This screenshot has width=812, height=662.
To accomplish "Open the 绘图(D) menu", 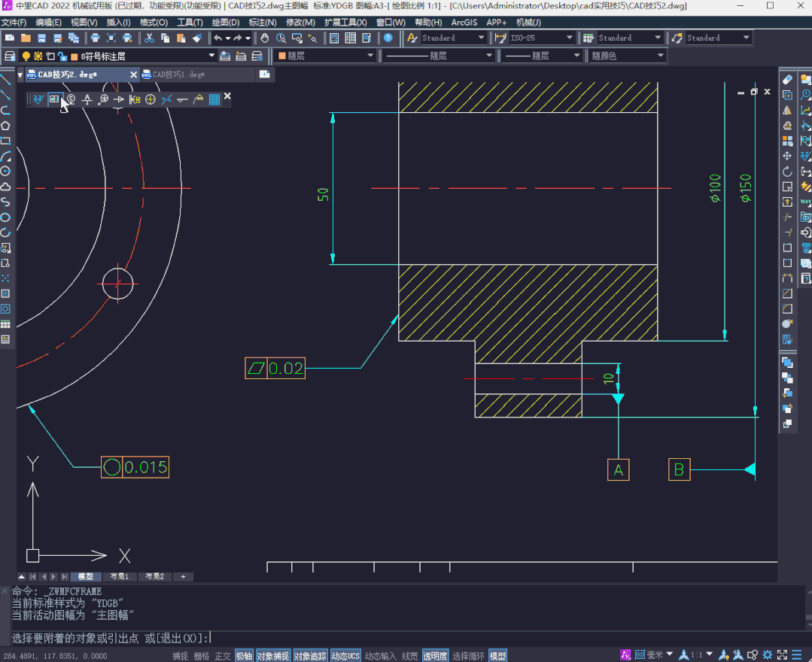I will tap(225, 23).
